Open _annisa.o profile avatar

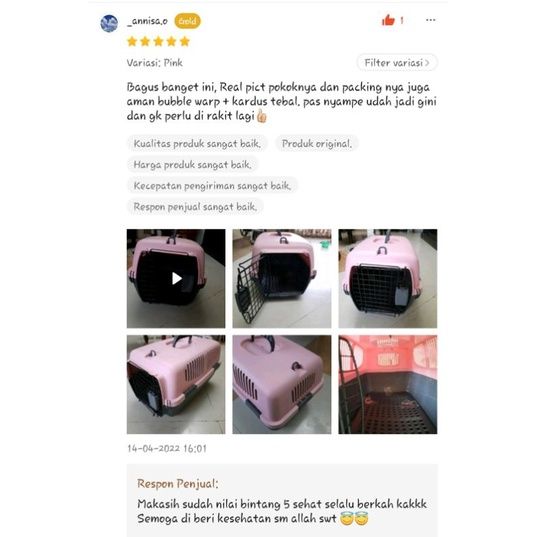click(x=109, y=24)
